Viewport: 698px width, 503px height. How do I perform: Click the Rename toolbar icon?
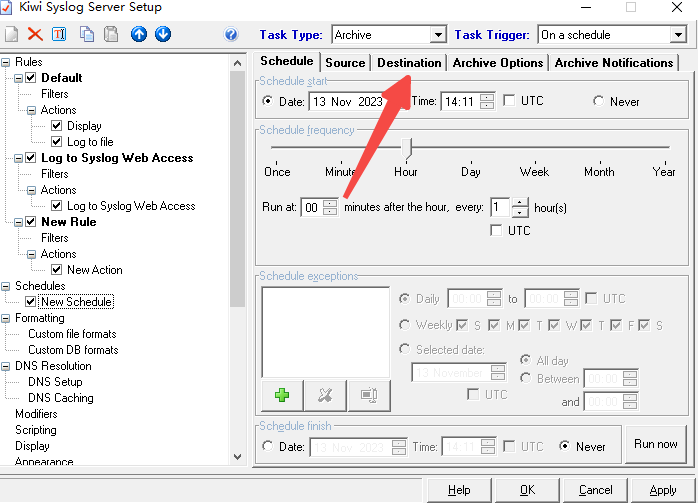click(59, 34)
